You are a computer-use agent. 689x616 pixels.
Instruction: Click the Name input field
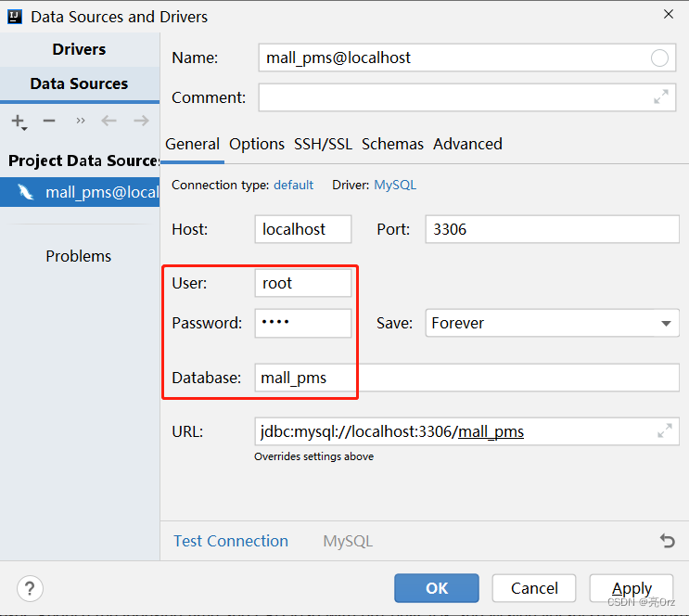point(466,58)
